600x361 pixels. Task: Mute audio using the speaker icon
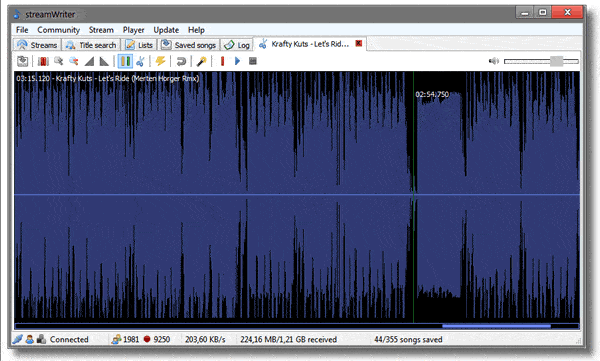[494, 61]
